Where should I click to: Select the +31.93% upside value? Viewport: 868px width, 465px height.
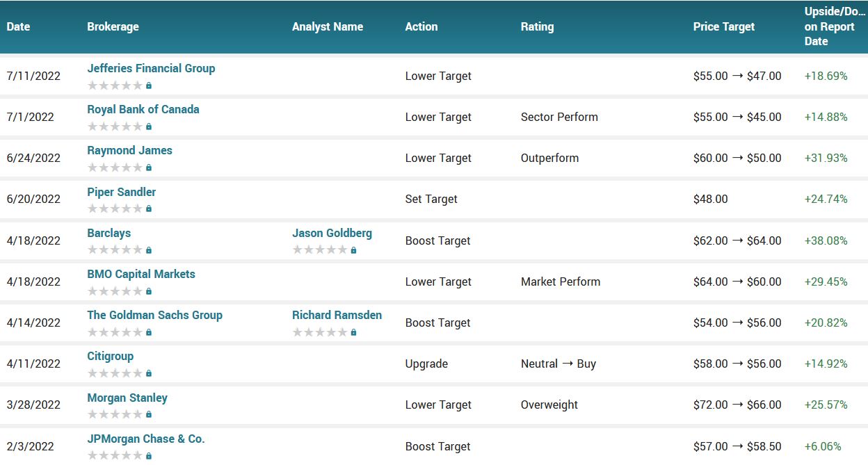826,158
